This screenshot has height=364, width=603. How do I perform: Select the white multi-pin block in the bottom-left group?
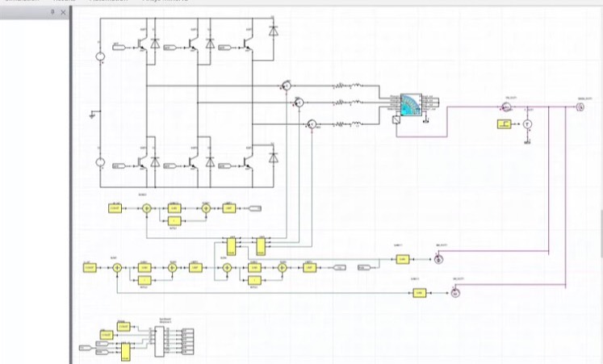(159, 341)
